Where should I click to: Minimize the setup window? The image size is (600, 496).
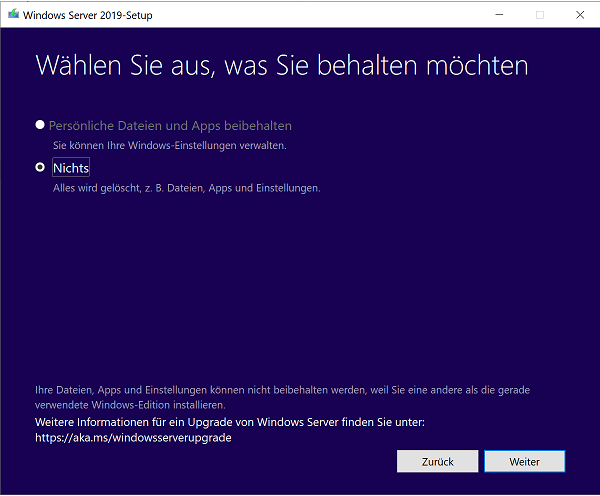tap(499, 15)
